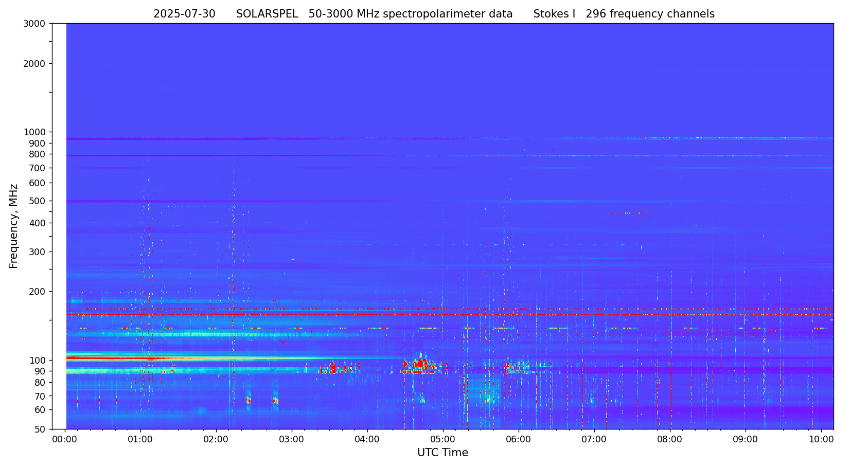868x466 pixels.
Task: Select the 07:00 time tick label
Action: tap(594, 440)
